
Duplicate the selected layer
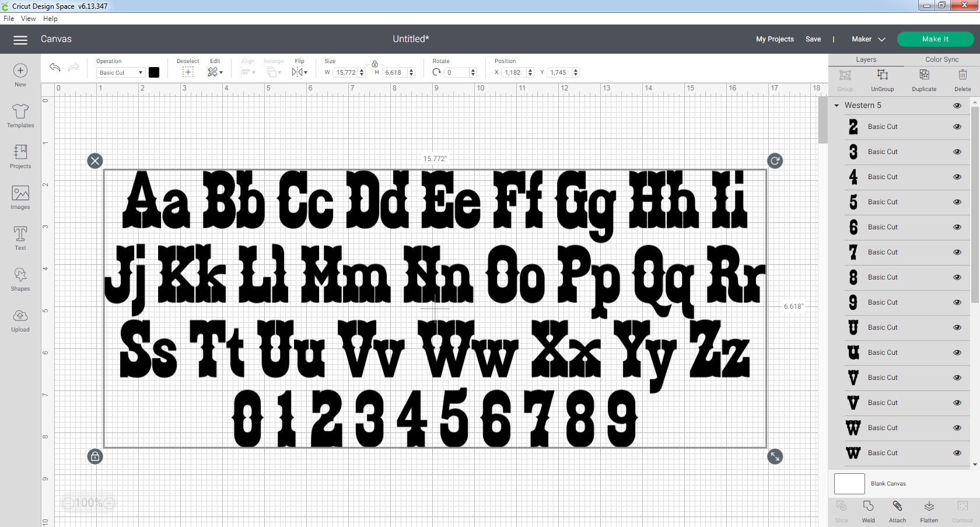(x=924, y=79)
